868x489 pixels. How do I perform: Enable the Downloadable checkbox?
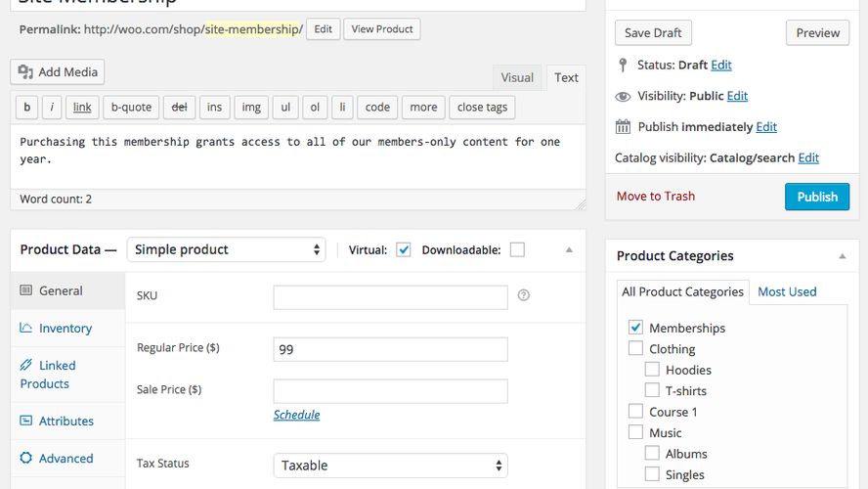click(x=517, y=250)
